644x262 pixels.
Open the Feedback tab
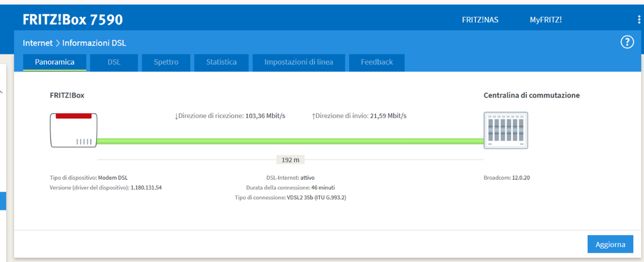[377, 62]
